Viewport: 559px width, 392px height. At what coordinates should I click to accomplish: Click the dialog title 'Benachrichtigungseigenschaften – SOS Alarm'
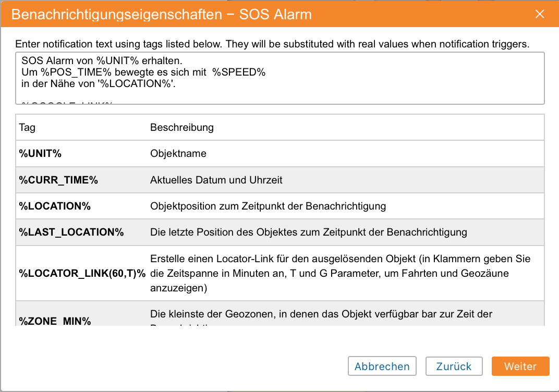click(x=162, y=14)
